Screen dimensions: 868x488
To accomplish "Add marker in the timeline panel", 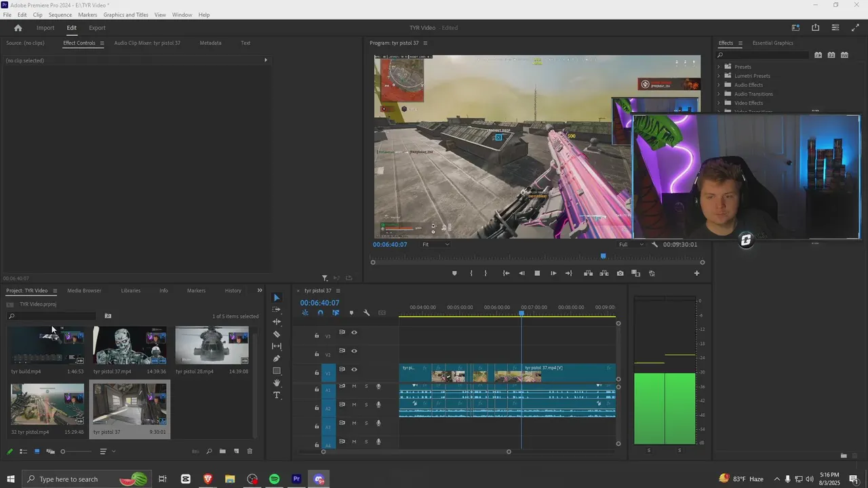I will tap(351, 312).
